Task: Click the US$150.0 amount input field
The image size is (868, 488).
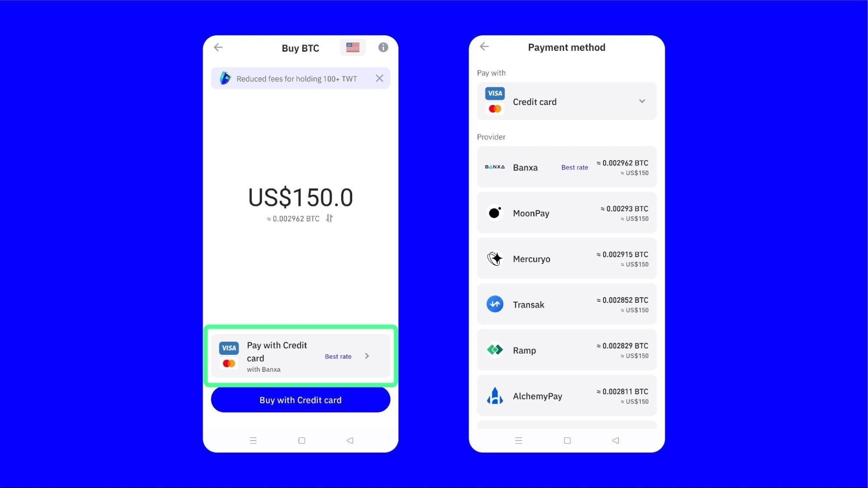Action: 300,197
